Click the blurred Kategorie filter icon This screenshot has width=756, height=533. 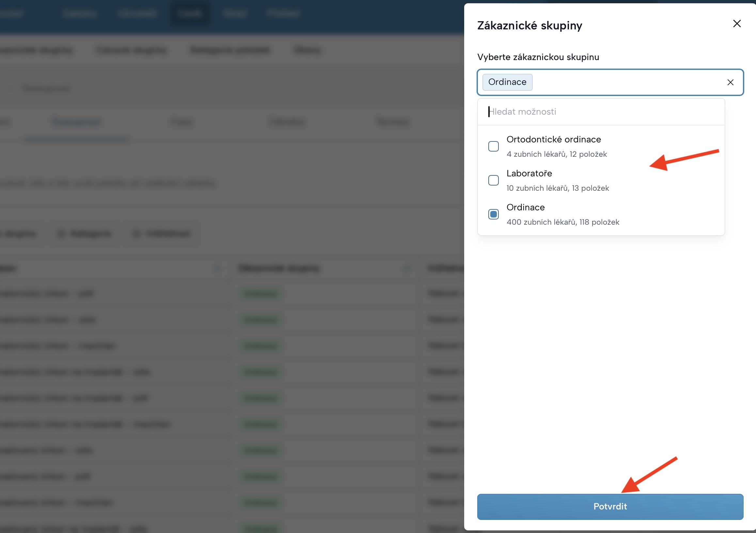click(61, 234)
